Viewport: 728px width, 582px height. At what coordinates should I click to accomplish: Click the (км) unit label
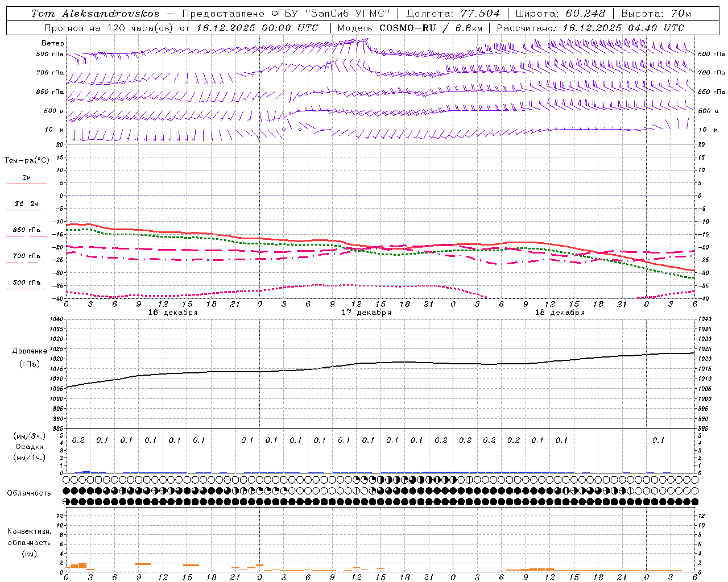point(29,554)
